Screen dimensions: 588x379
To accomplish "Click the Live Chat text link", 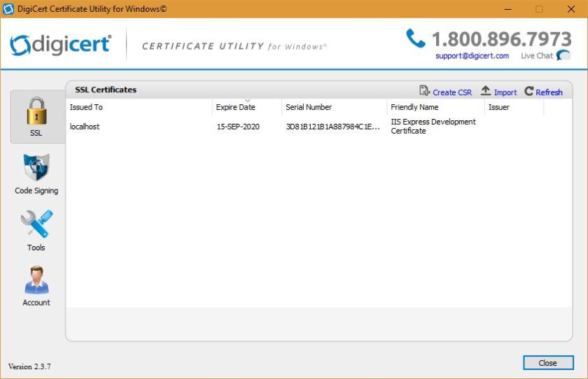I will coord(536,56).
